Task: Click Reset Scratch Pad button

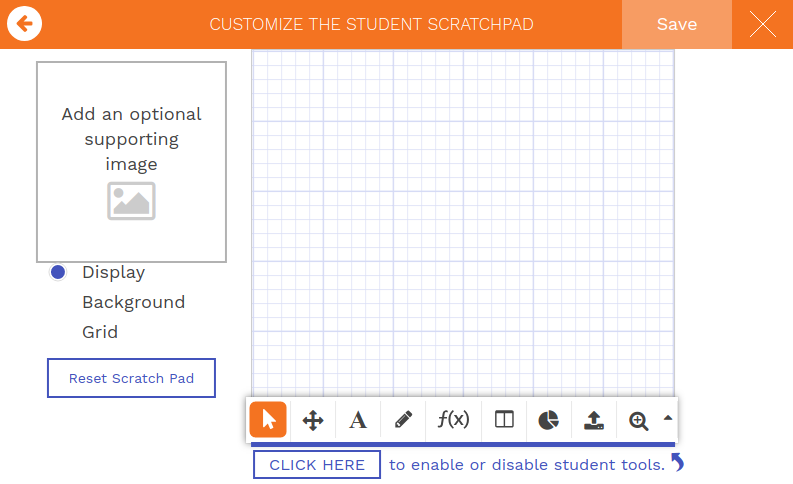Action: [131, 378]
